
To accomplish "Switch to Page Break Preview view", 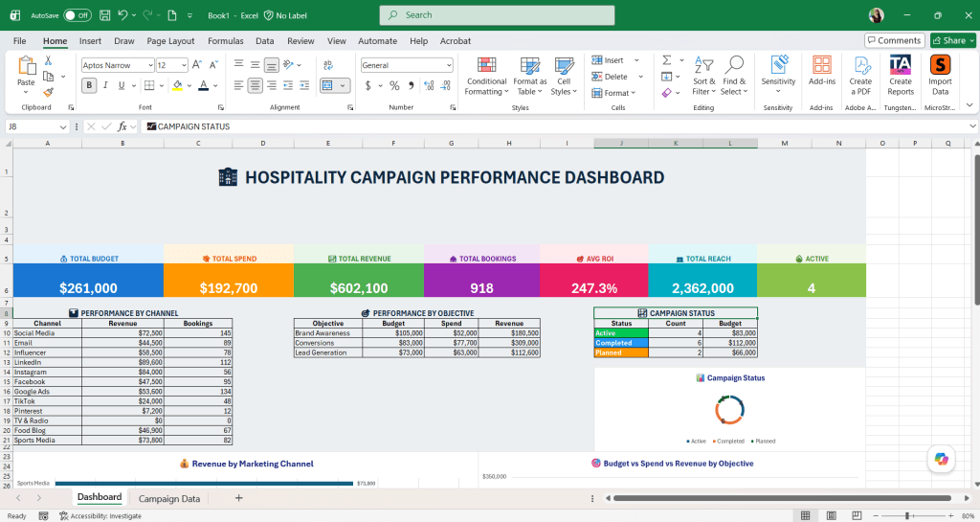I will 857,515.
